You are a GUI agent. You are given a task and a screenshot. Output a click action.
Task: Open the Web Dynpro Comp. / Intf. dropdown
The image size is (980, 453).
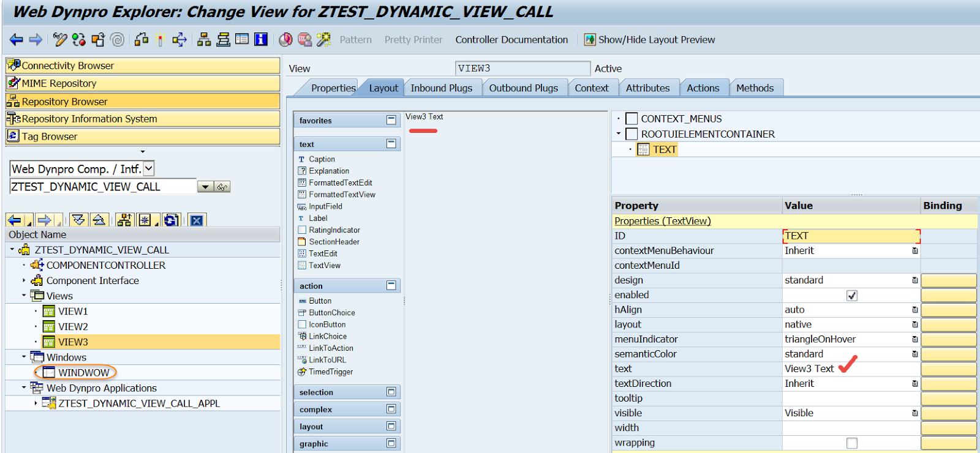coord(149,169)
